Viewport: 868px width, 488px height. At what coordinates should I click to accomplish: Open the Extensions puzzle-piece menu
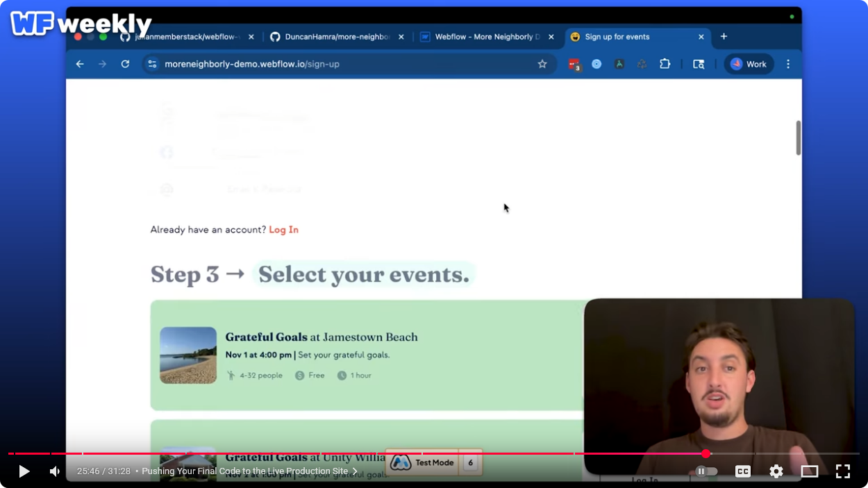pos(665,64)
